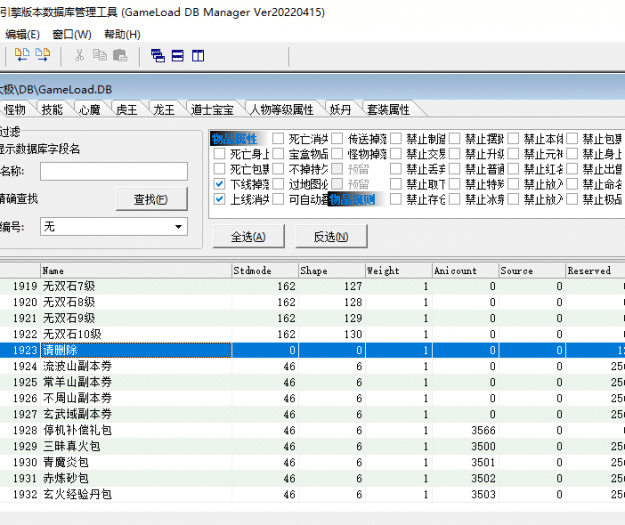Click the tile windows vertically icon
625x525 pixels.
(x=198, y=56)
